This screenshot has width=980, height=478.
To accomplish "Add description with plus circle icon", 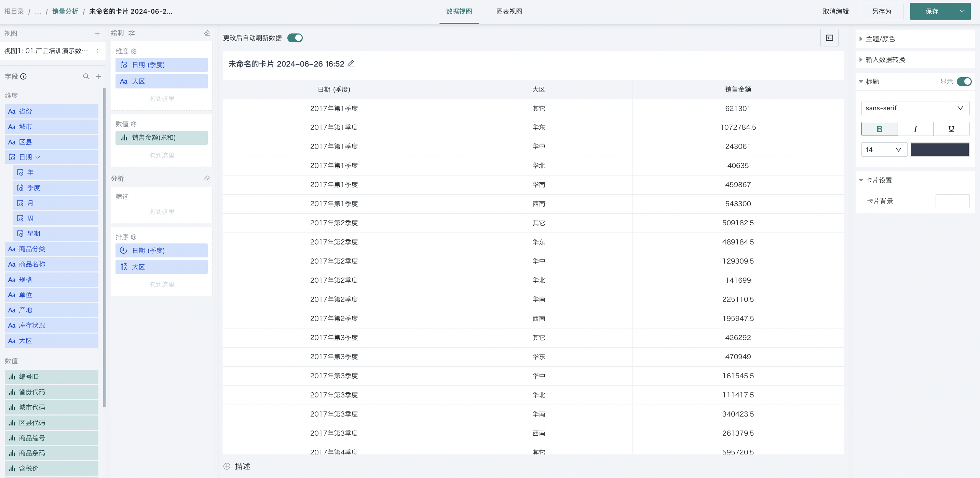I will click(x=227, y=466).
